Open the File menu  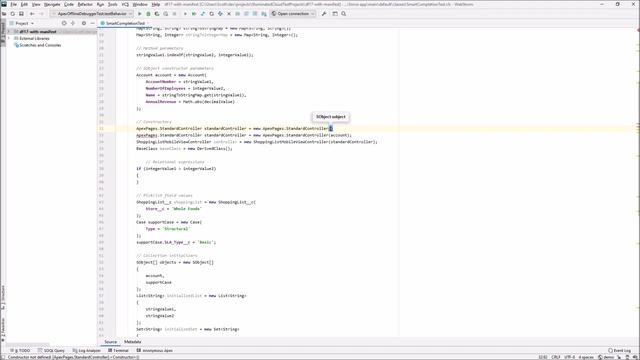point(13,4)
